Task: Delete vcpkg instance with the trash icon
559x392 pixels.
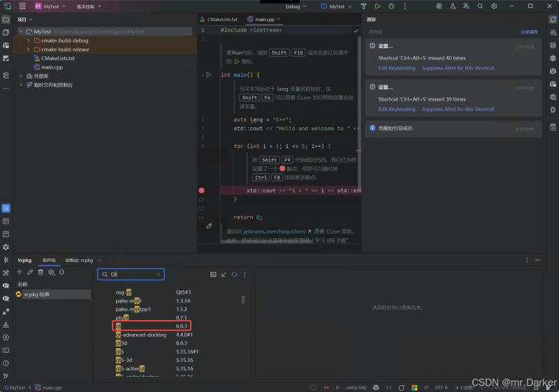Action: tap(41, 272)
